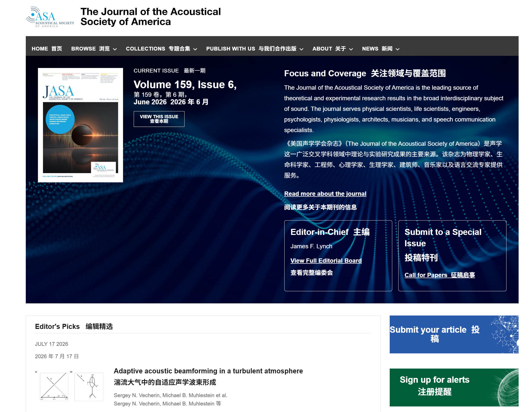532x412 pixels.
Task: Open the beamforming diagram figure thumbnail
Action: [69, 386]
